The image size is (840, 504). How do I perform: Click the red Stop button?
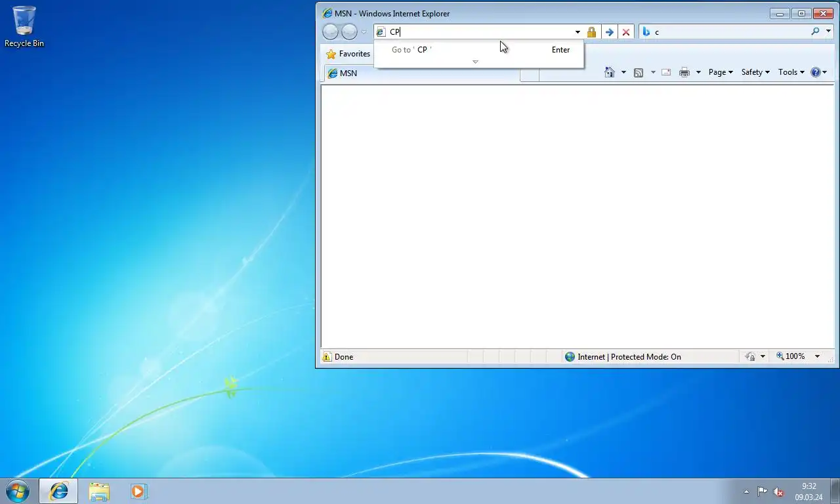click(626, 31)
